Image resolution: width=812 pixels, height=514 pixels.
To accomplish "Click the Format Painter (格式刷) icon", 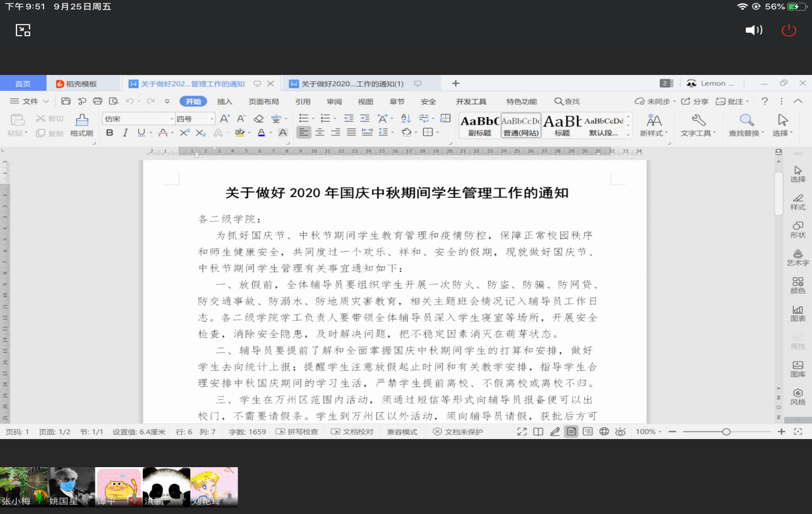I will coord(82,125).
